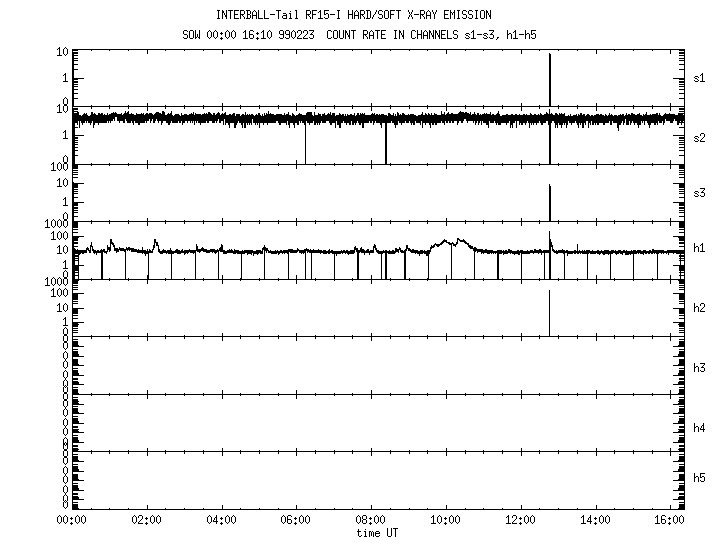Select the 16:00 time axis tick label
This screenshot has height=550, width=720.
pos(668,520)
